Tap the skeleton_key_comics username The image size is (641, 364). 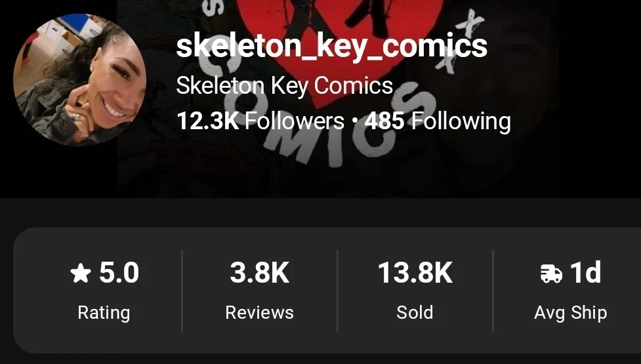click(x=331, y=46)
